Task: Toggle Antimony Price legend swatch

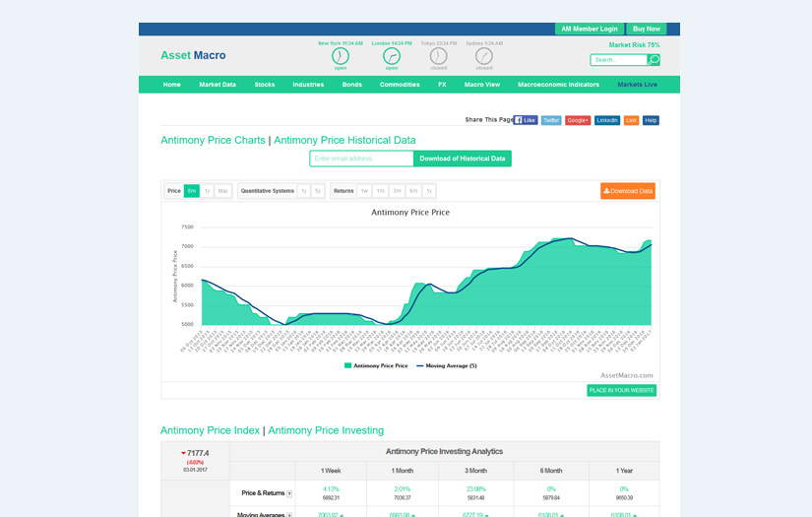Action: point(347,365)
